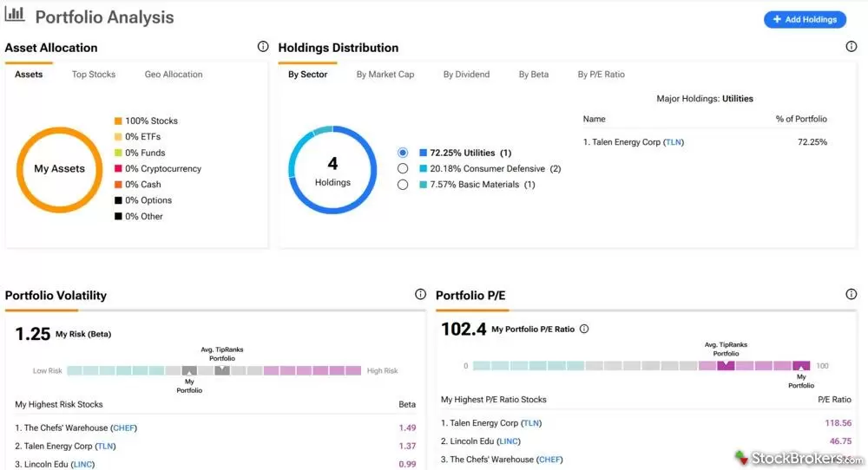Select the Utilities sector radio button
Screen dimensions: 868x470
pos(403,153)
